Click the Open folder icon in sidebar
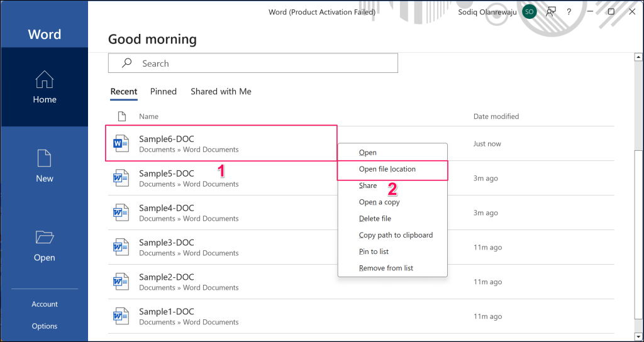 (x=44, y=238)
